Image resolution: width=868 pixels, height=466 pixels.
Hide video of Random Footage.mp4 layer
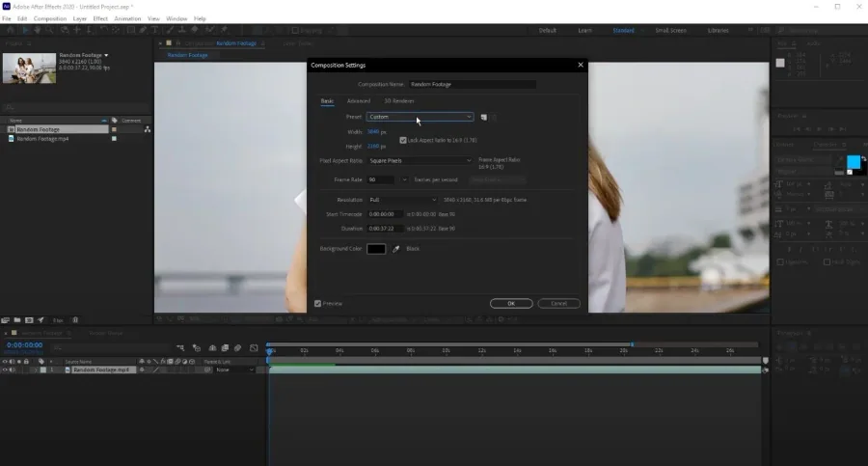pyautogui.click(x=5, y=370)
